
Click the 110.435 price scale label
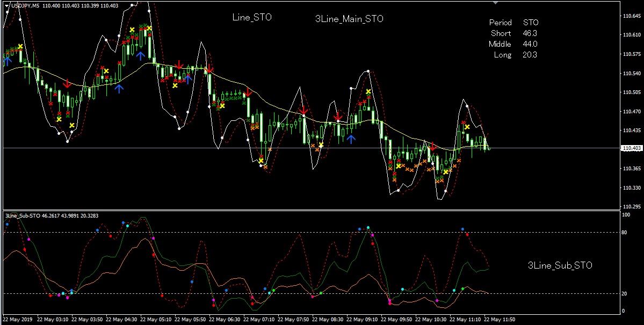(632, 130)
